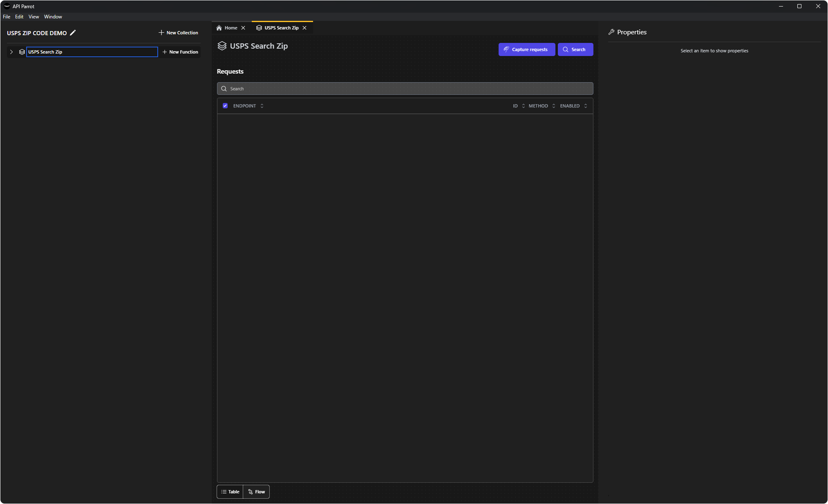Screen dimensions: 828x504
Task: Open the File menu
Action: [x=7, y=17]
